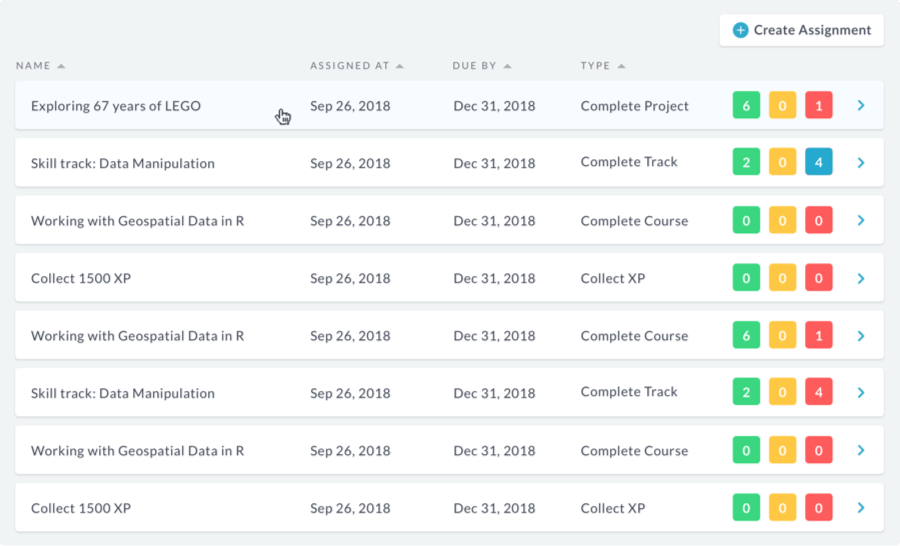Click the green 6 badge on the LEGO project row
This screenshot has height=546, width=900.
point(746,105)
